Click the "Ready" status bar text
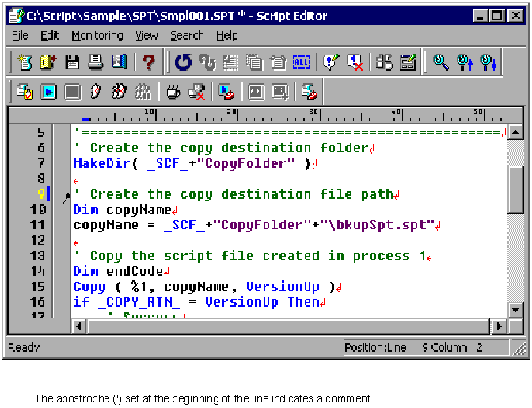The image size is (532, 408). pos(24,348)
